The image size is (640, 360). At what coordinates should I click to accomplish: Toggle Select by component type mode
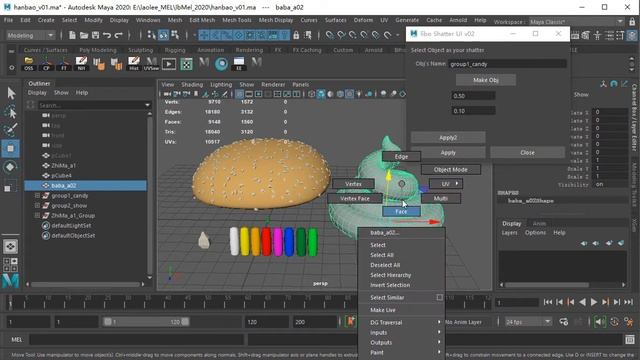(175, 36)
